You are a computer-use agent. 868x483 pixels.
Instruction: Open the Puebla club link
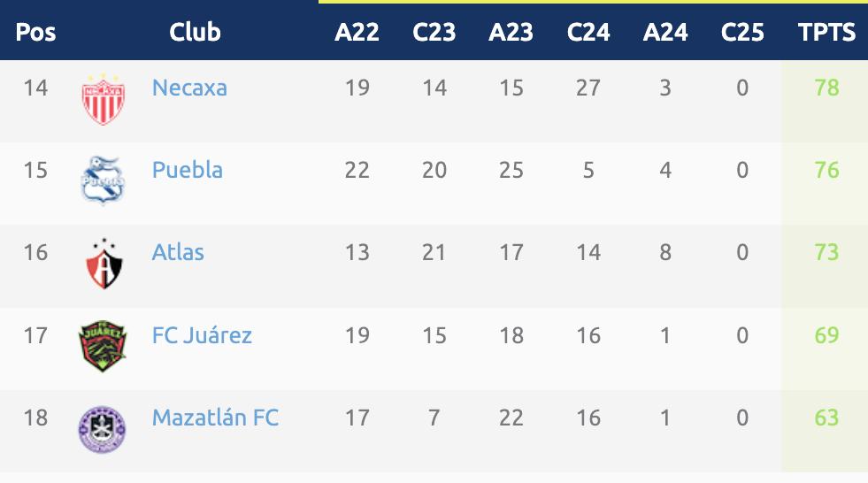(x=188, y=170)
